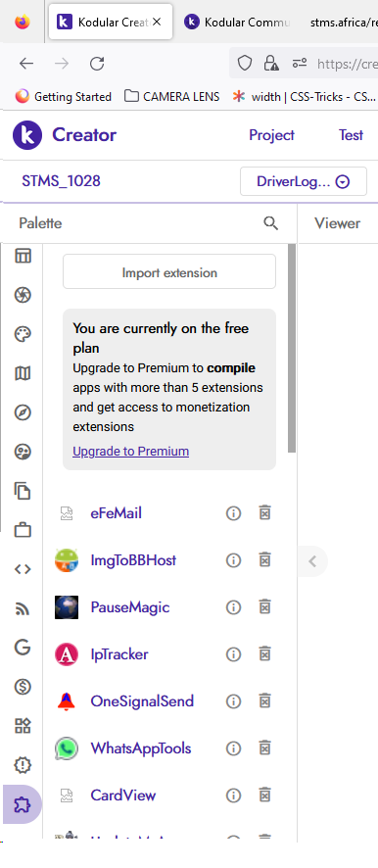Open the paint palette Drawing category icon
The height and width of the screenshot is (868, 378).
coord(23,334)
